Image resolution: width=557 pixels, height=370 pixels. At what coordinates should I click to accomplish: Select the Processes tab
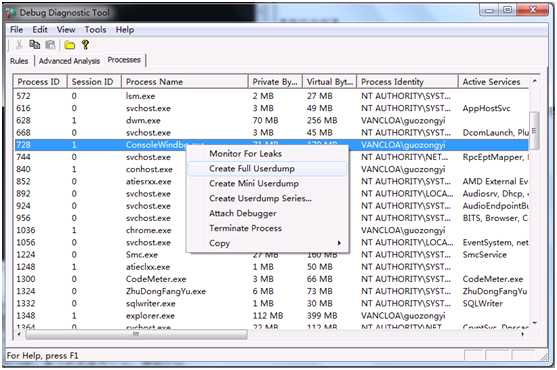click(x=124, y=60)
